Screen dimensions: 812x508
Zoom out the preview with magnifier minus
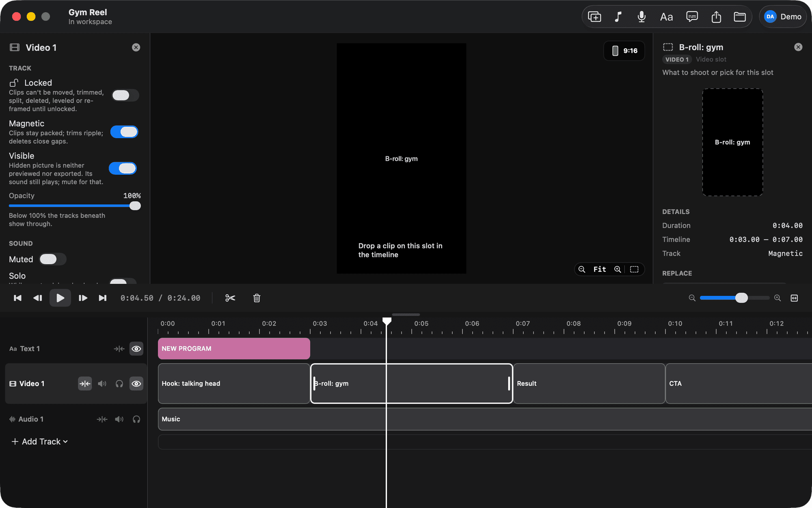click(582, 269)
